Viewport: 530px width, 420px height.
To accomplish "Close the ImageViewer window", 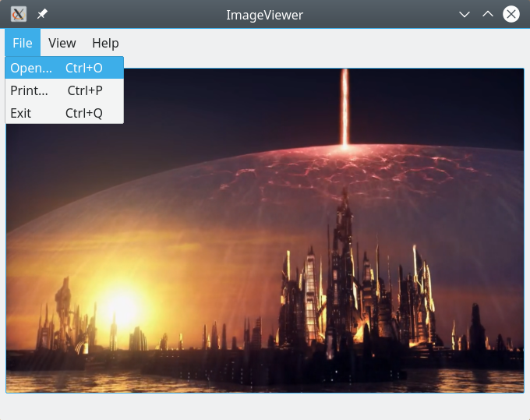I will click(511, 14).
